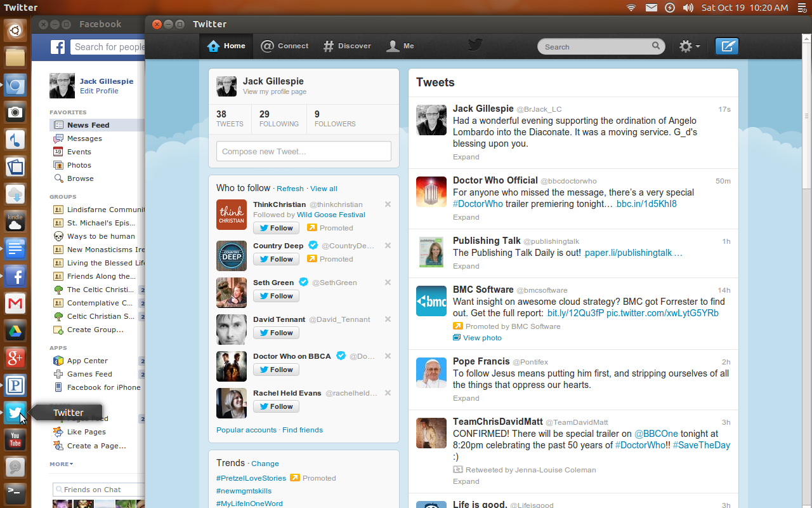Image resolution: width=812 pixels, height=508 pixels.
Task: Follow Seth Green
Action: (x=276, y=296)
